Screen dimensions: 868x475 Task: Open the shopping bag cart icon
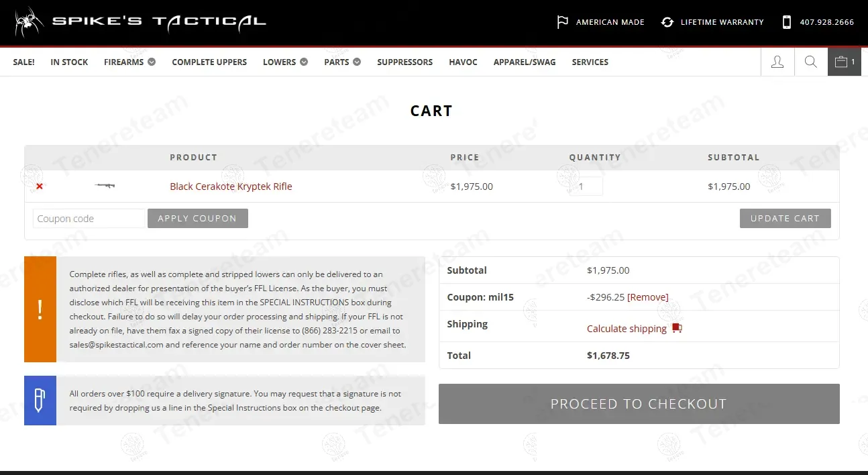(x=845, y=62)
